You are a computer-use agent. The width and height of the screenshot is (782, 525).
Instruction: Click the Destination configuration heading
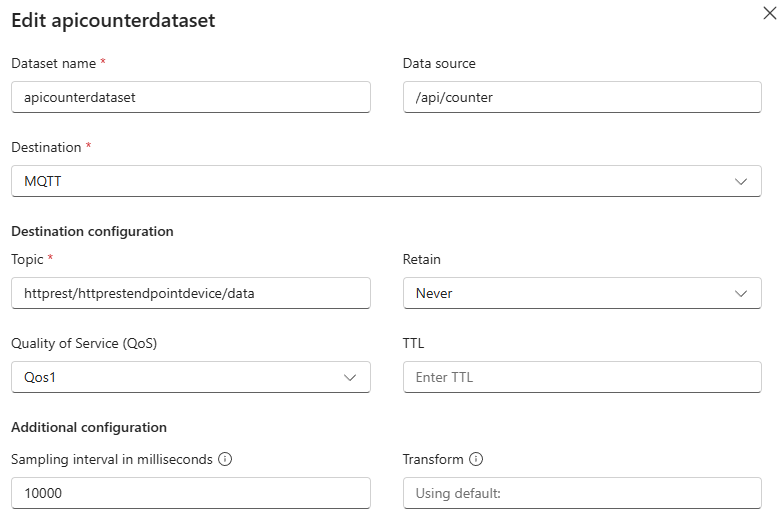pos(92,231)
